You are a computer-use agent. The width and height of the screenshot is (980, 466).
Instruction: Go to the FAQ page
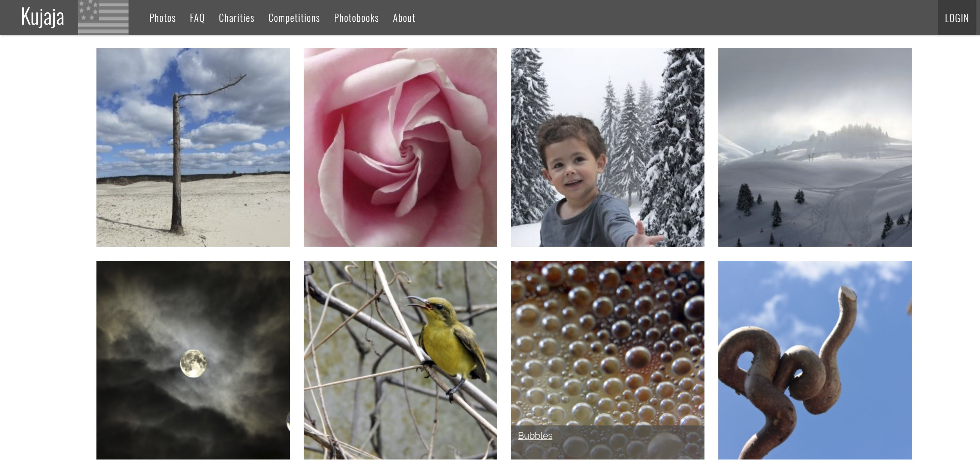[197, 18]
